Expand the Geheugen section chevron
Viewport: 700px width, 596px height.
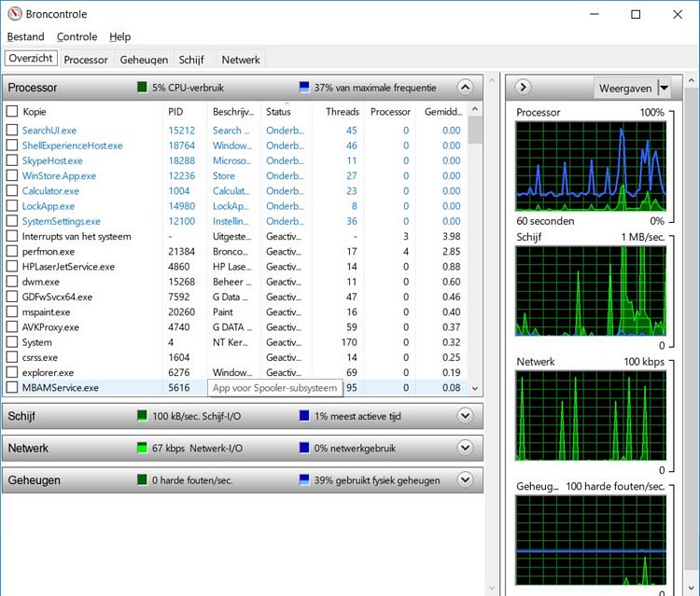465,480
